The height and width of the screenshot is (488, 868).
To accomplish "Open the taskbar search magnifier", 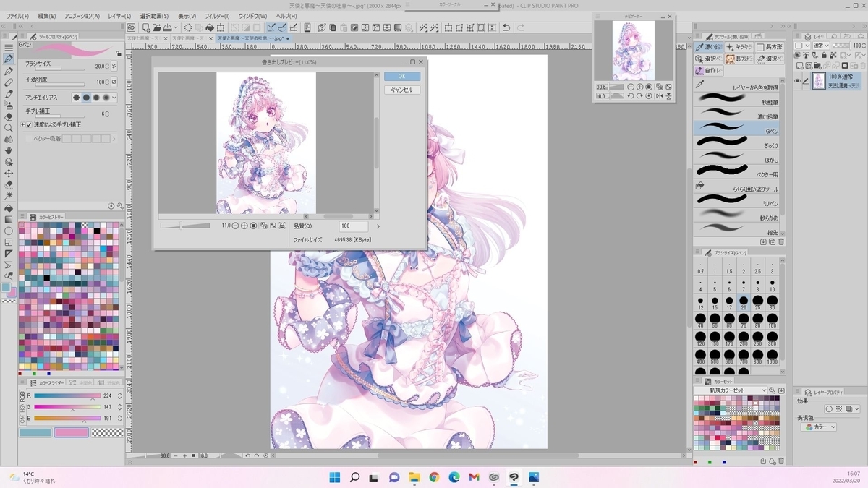I will 355,477.
